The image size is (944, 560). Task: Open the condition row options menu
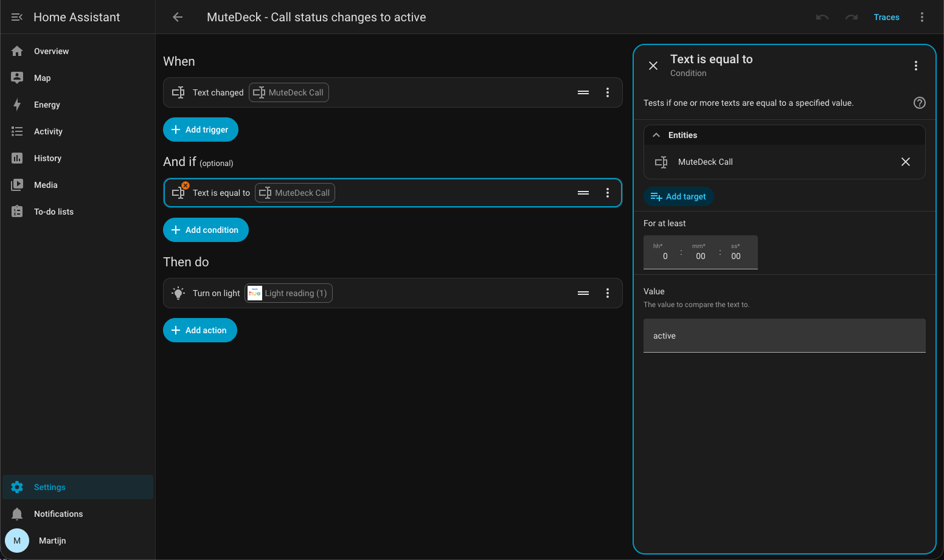coord(608,193)
